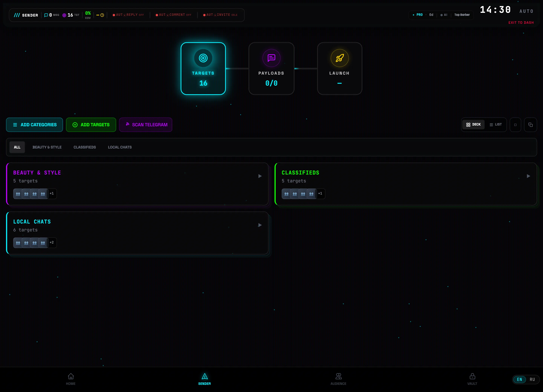
Task: Click the yellow clock icon in status bar
Action: coord(102,15)
